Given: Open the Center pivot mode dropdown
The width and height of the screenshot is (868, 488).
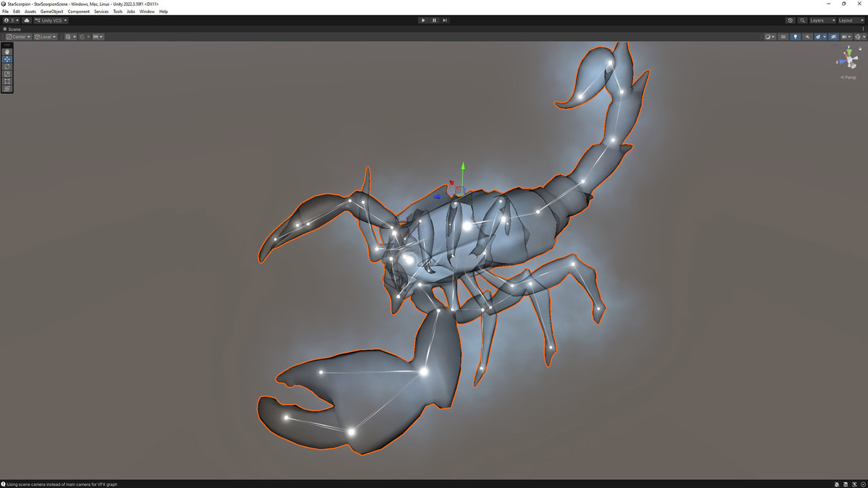Looking at the screenshot, I should (x=19, y=37).
